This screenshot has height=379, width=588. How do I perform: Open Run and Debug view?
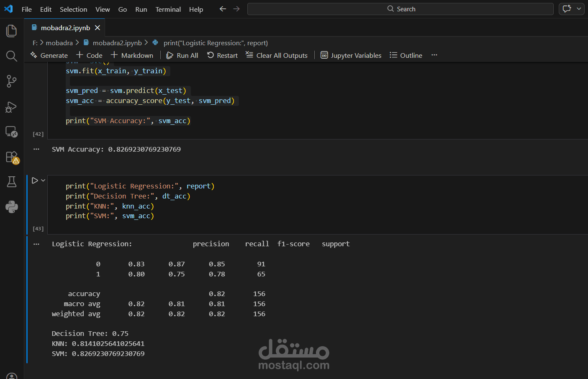tap(12, 107)
